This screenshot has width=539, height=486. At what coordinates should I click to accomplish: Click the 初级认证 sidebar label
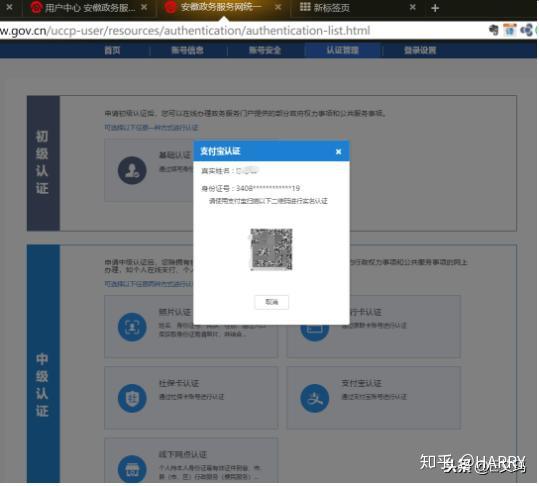click(42, 162)
